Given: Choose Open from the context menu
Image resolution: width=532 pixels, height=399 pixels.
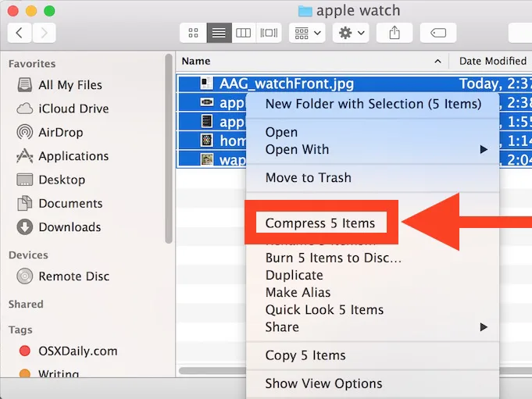Looking at the screenshot, I should pyautogui.click(x=373, y=132).
